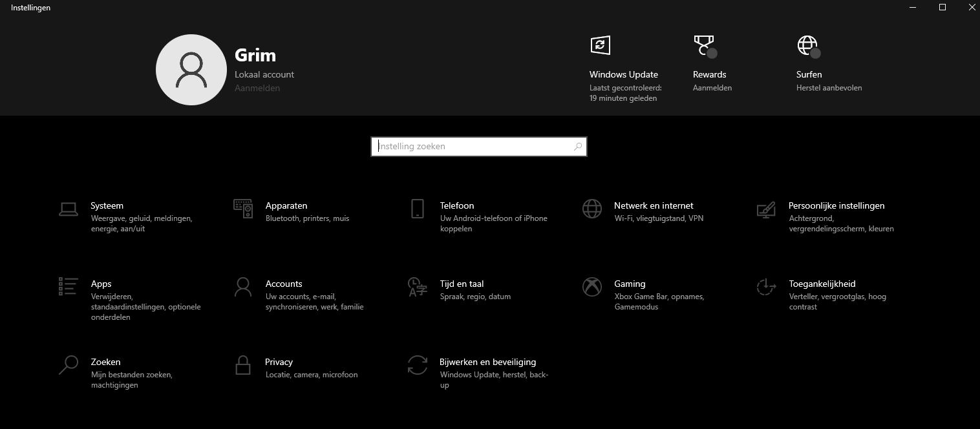Viewport: 980px width, 429px height.
Task: Minimize the Instellingen window
Action: tap(913, 7)
